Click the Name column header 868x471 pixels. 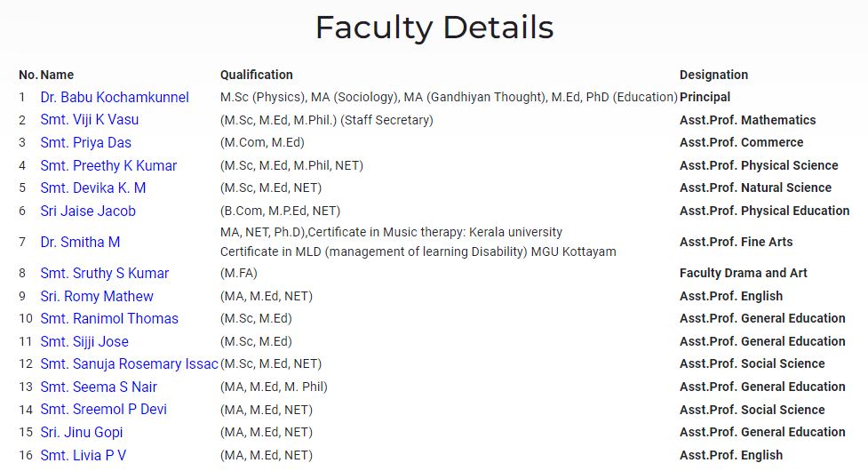(x=57, y=75)
